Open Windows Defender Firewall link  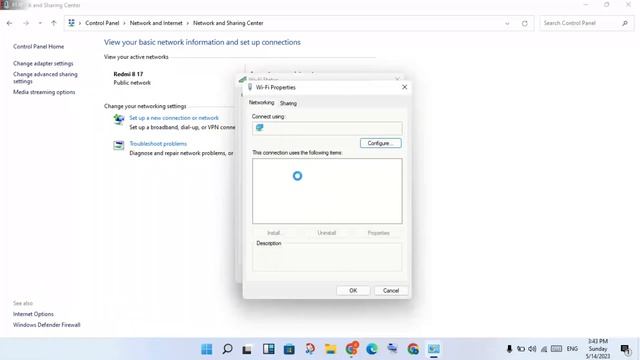click(x=47, y=325)
